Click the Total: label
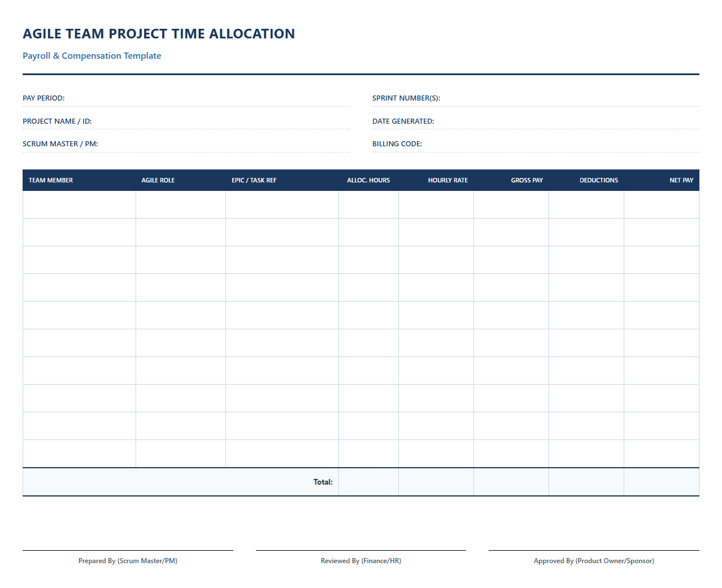This screenshot has height=588, width=722. tap(323, 482)
